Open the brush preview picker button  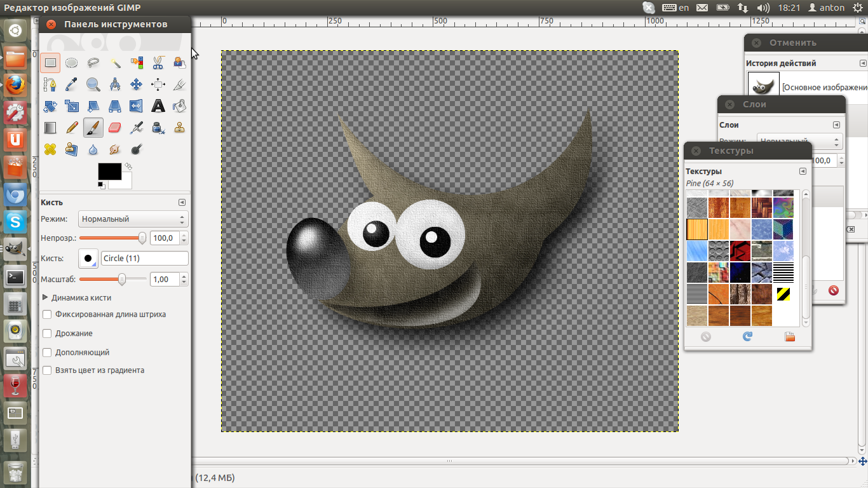pyautogui.click(x=88, y=259)
